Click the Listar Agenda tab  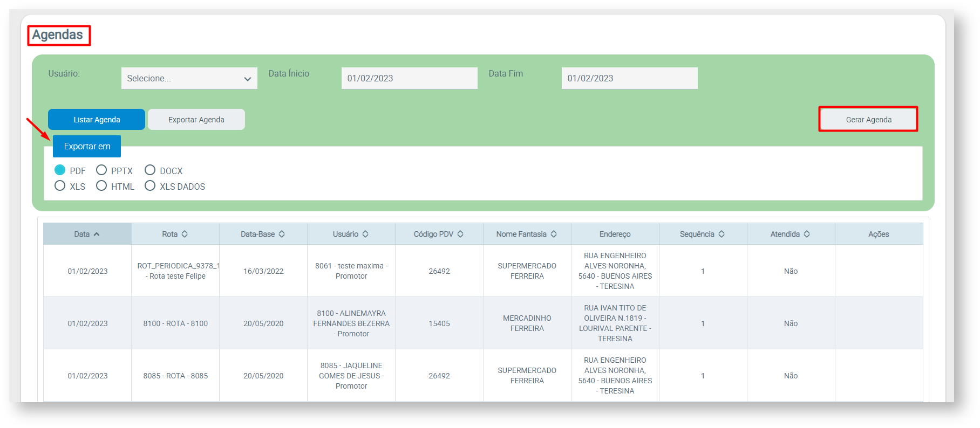97,120
